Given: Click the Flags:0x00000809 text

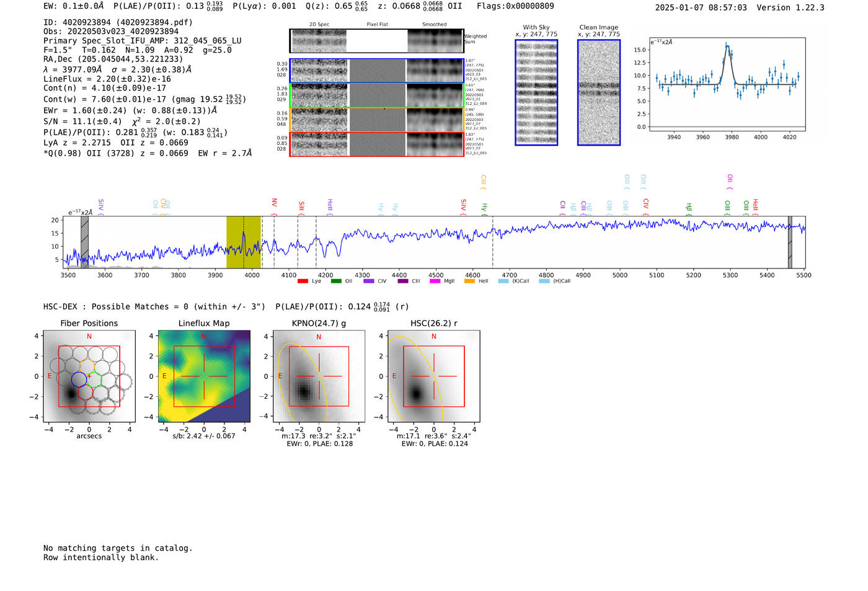Looking at the screenshot, I should [x=515, y=6].
